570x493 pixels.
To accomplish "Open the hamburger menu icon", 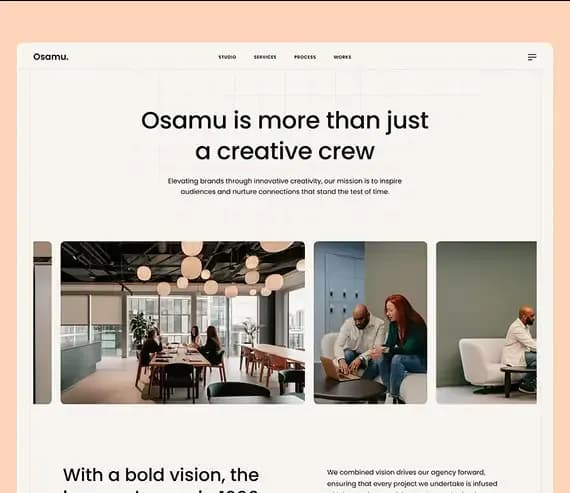I will pos(532,57).
